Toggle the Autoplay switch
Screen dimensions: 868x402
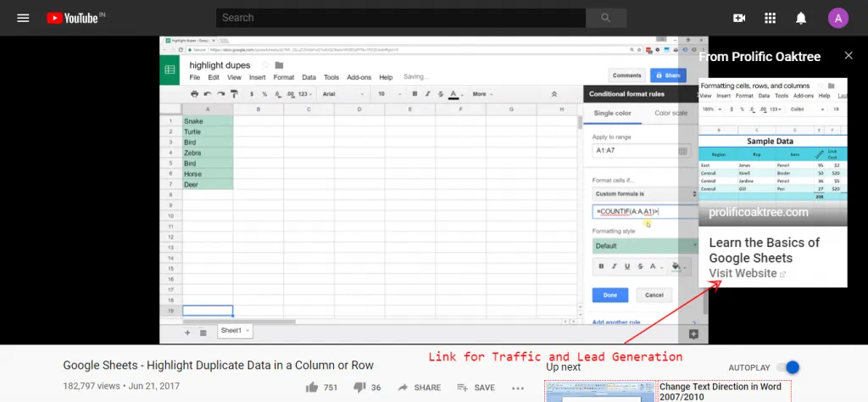[788, 367]
